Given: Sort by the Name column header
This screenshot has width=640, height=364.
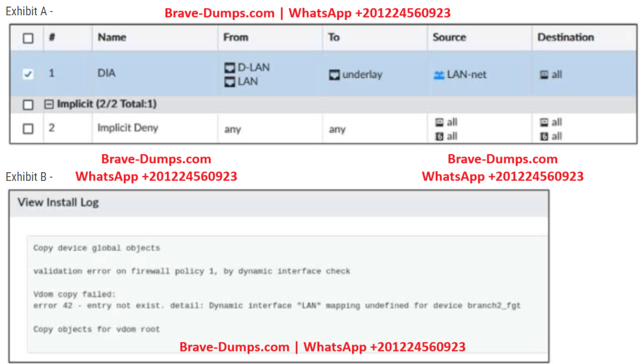Looking at the screenshot, I should click(111, 37).
